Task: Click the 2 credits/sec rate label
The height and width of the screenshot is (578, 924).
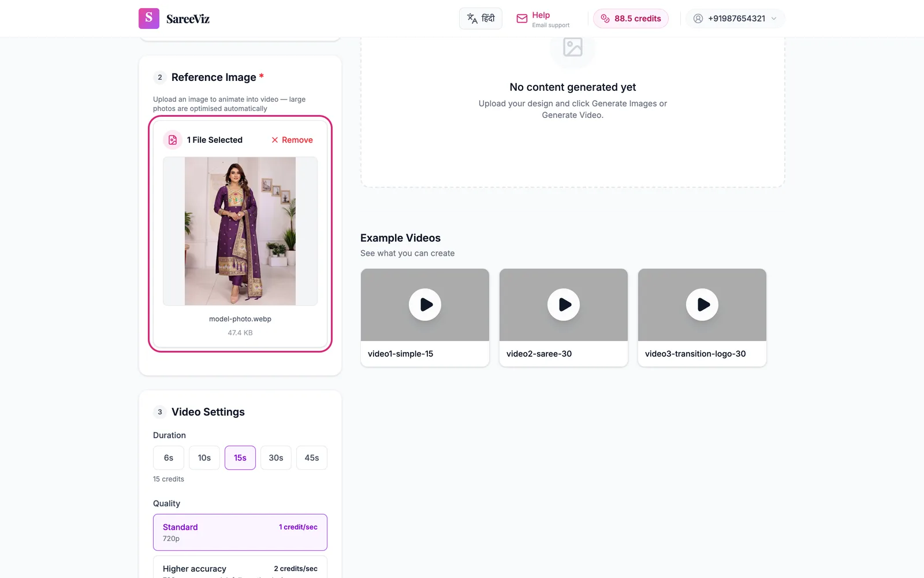Action: 296,569
